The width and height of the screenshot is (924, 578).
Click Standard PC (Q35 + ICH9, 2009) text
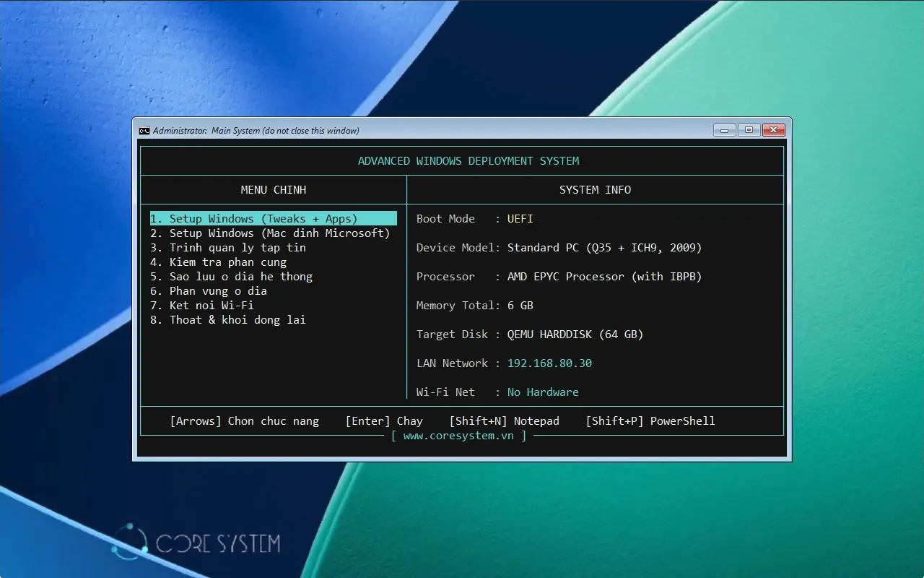tap(605, 247)
